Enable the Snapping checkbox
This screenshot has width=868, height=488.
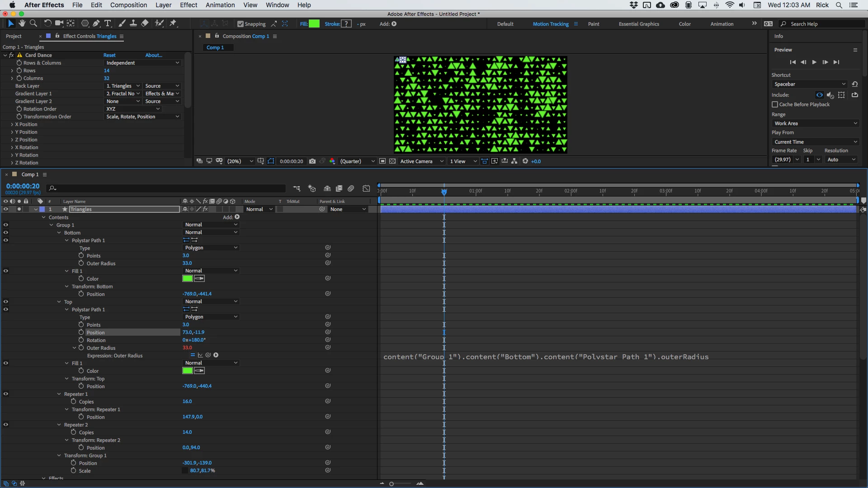(x=241, y=24)
